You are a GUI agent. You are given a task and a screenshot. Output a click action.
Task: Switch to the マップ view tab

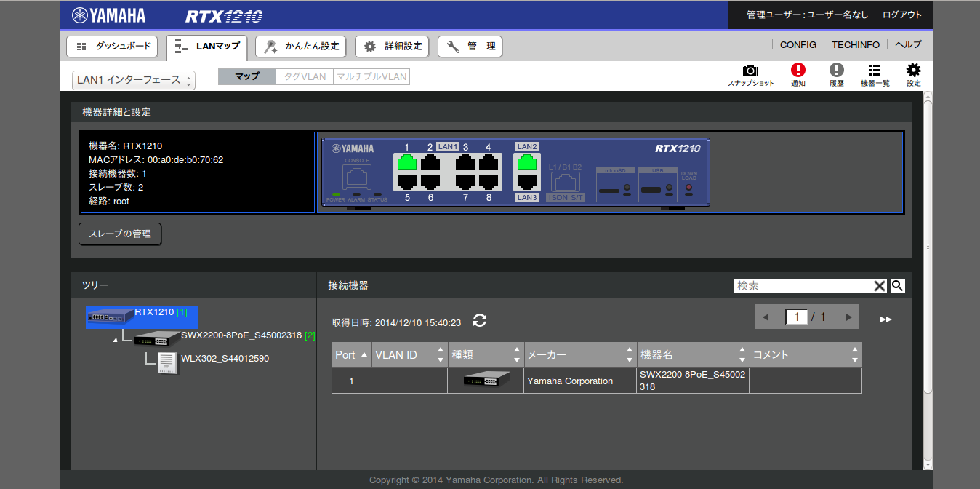(x=247, y=76)
